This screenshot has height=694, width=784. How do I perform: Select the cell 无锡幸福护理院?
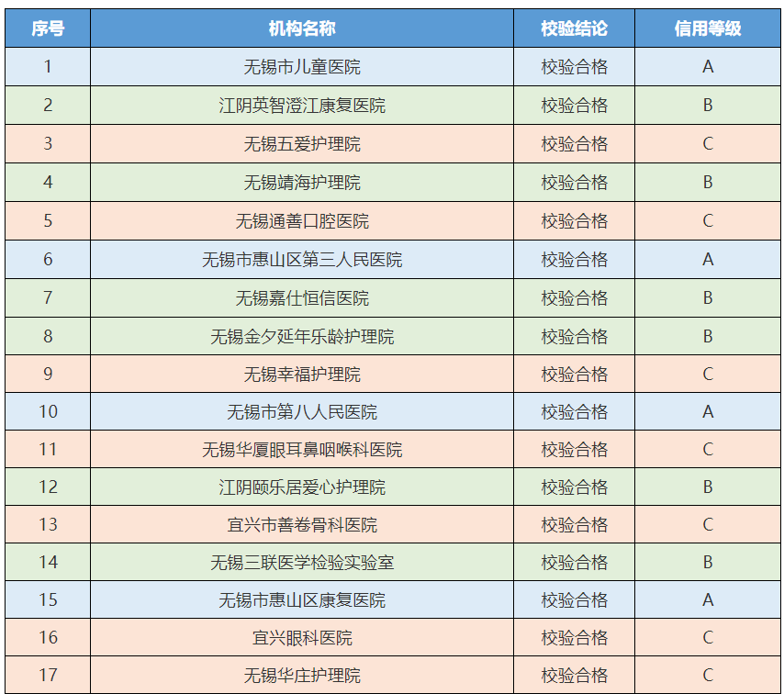tap(302, 374)
